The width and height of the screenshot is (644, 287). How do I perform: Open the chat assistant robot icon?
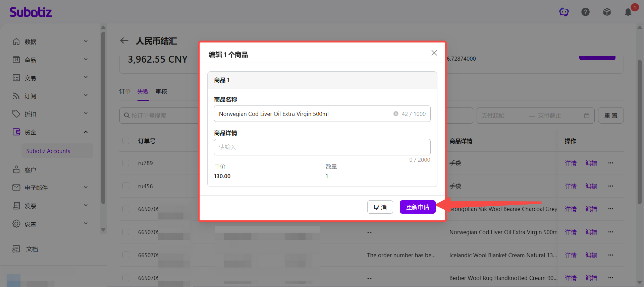click(564, 12)
